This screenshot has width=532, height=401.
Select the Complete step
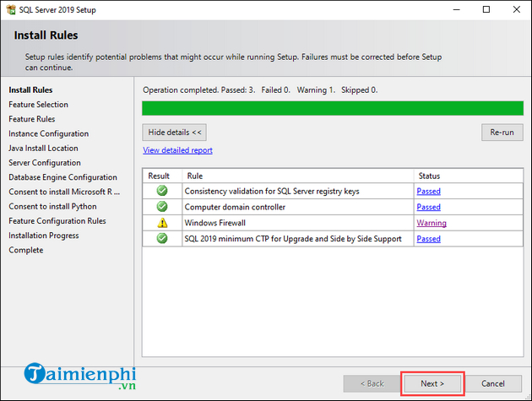pos(26,250)
